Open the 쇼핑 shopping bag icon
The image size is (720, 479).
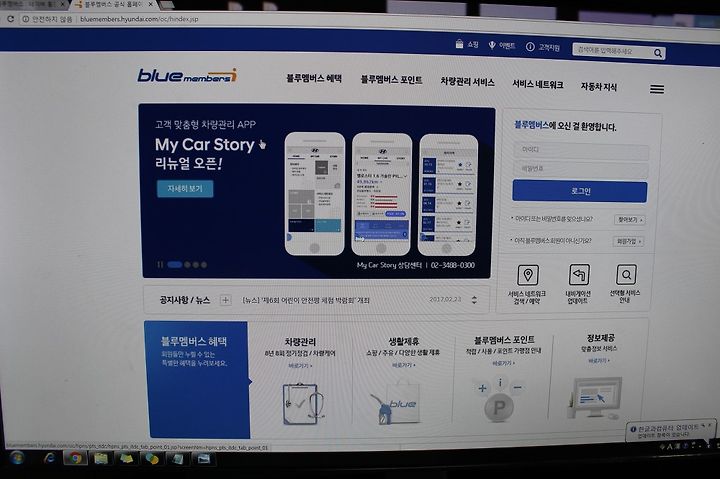(459, 44)
